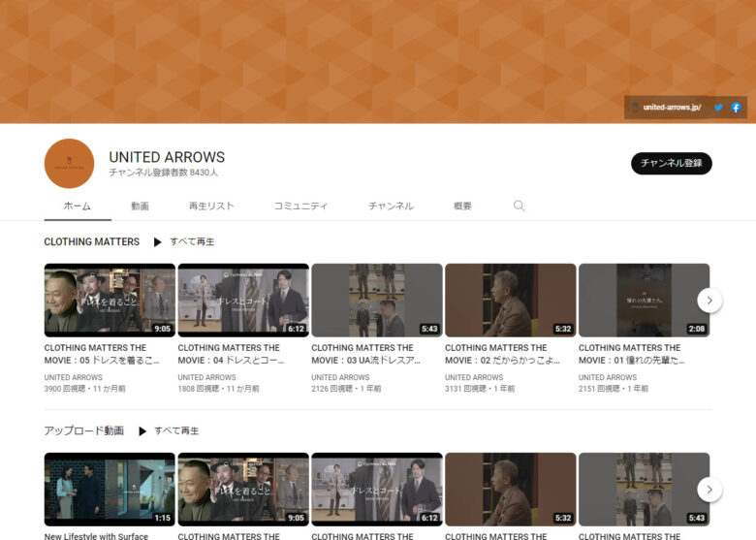The image size is (756, 540).
Task: Subscribe using the チャンネル登録 button
Action: click(x=671, y=164)
